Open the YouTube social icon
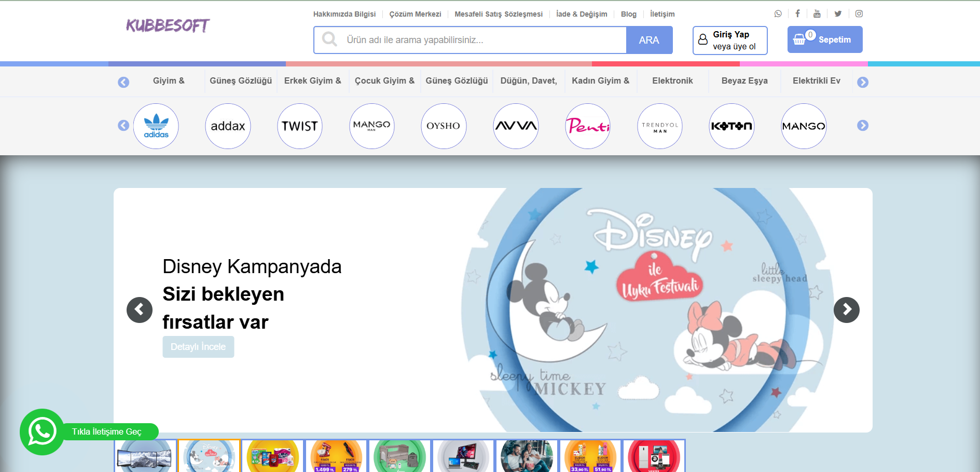The height and width of the screenshot is (472, 980). pos(817,14)
